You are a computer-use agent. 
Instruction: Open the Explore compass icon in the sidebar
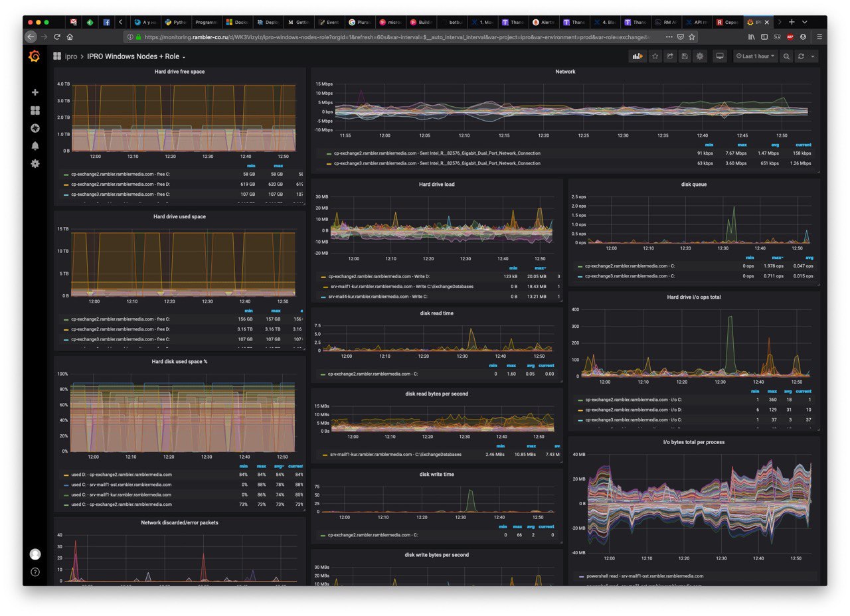(x=35, y=128)
